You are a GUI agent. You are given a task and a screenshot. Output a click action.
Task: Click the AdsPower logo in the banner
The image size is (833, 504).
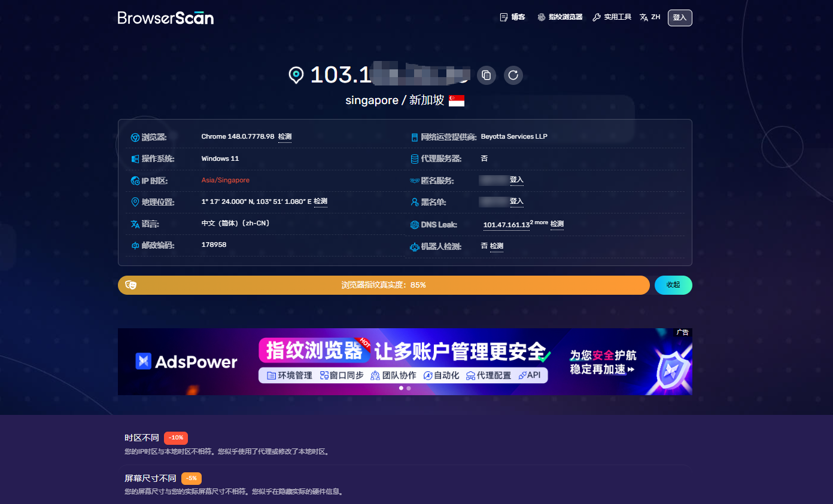186,361
